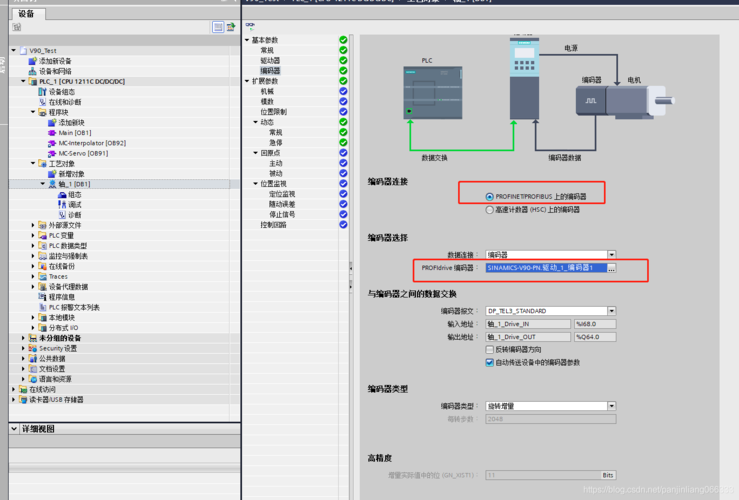Click the 语言和资源 globe folder icon
The height and width of the screenshot is (500, 739).
point(33,379)
